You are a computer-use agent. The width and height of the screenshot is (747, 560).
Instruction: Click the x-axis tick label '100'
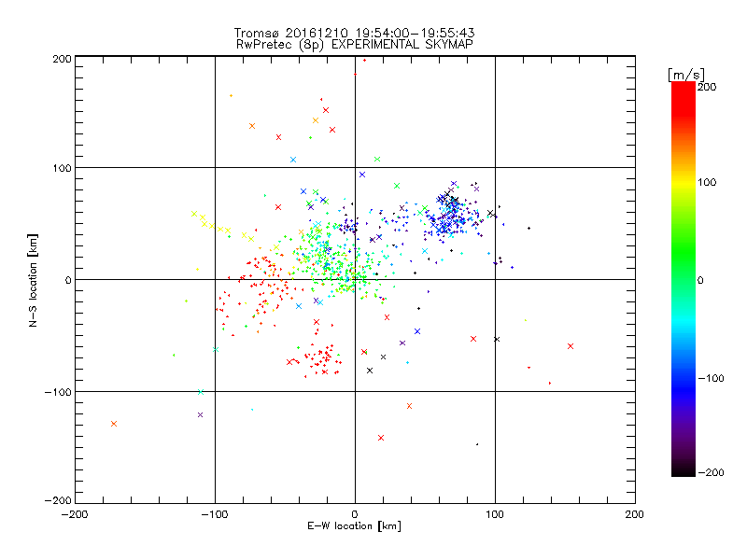click(x=495, y=514)
